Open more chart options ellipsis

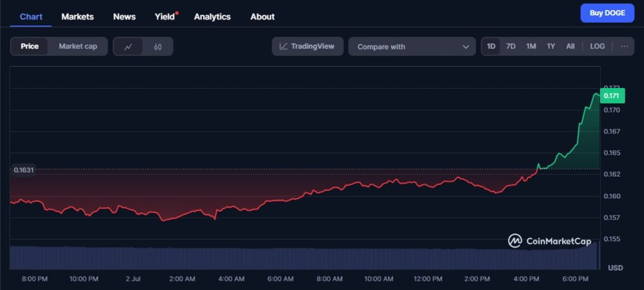point(625,47)
